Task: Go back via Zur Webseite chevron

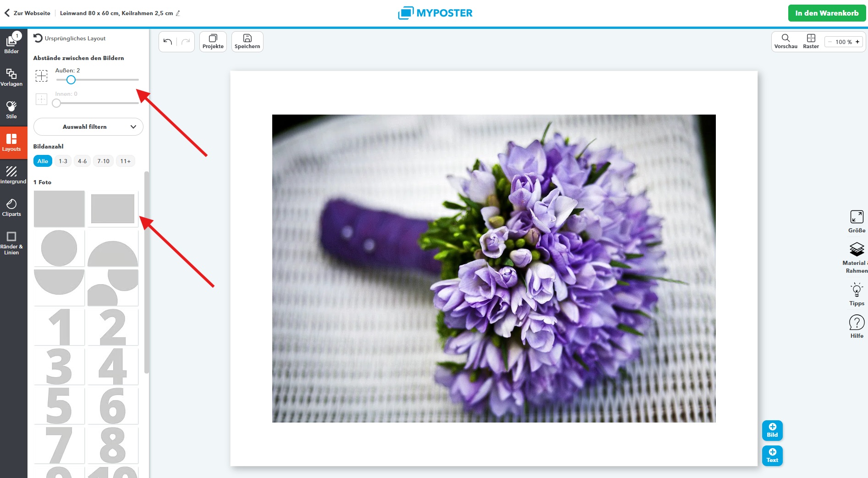Action: click(x=7, y=13)
